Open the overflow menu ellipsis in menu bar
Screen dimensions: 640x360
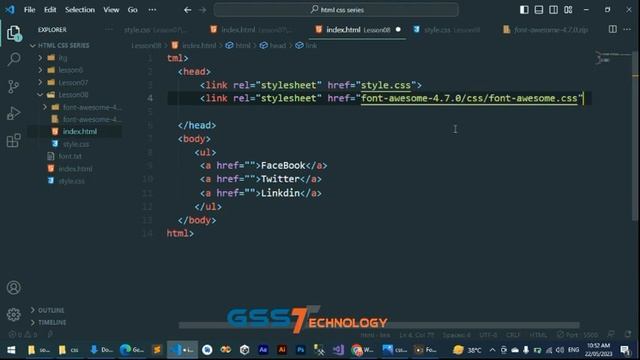tap(152, 10)
